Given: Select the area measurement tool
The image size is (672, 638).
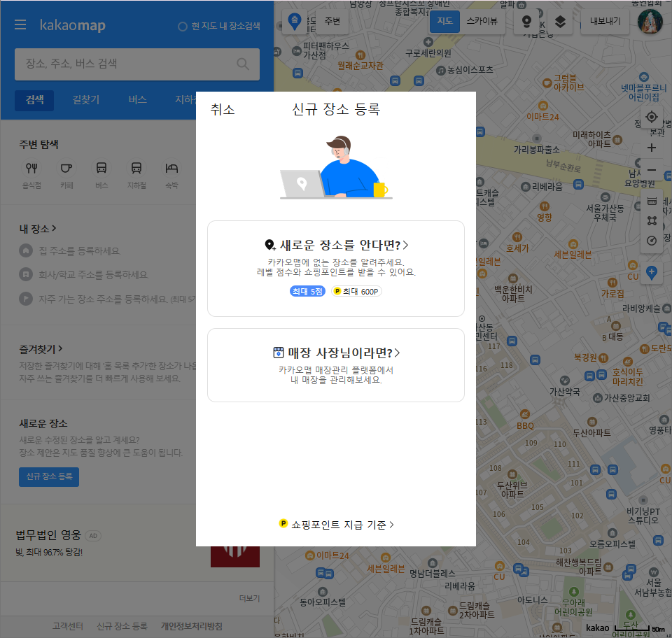Looking at the screenshot, I should [x=652, y=220].
